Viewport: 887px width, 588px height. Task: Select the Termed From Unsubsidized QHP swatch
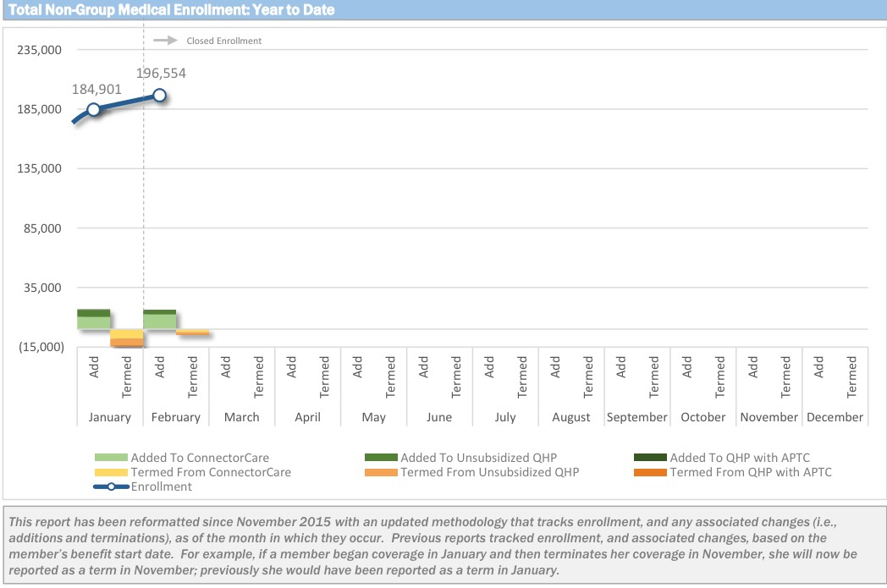tap(380, 472)
